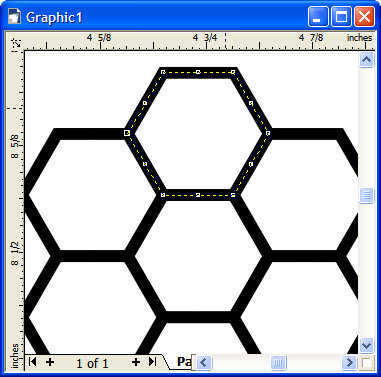Open the Navigator button at scrollbar corner
This screenshot has width=381, height=377.
[x=366, y=362]
